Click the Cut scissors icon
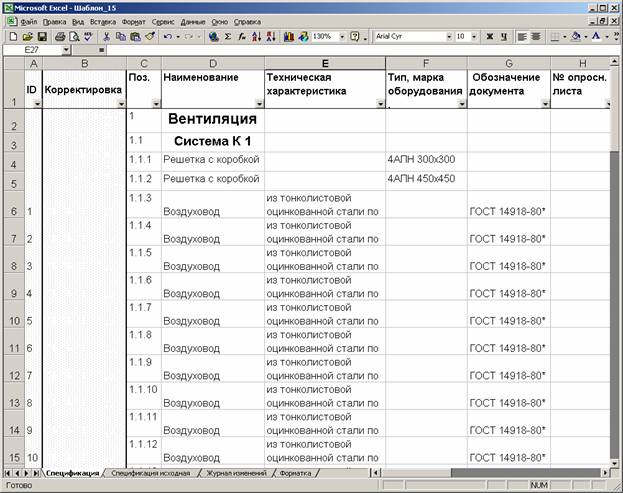The height and width of the screenshot is (493, 623). 106,36
